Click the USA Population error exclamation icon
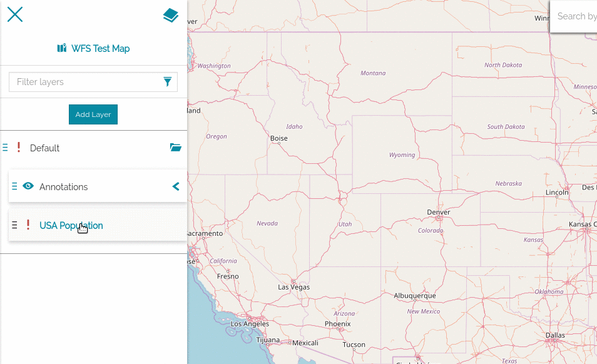Screen dimensions: 597x364 [x=28, y=225]
